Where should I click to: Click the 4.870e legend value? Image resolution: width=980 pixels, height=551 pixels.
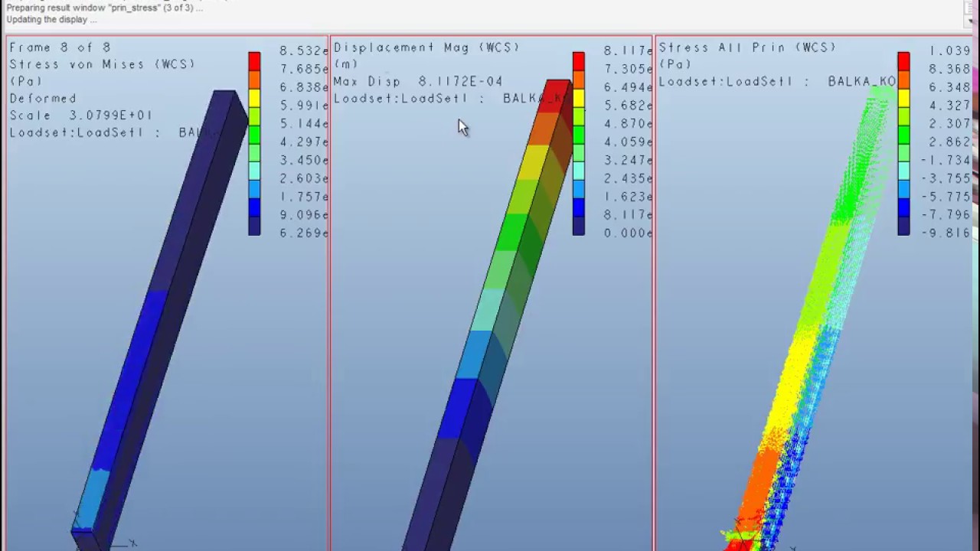(x=629, y=124)
